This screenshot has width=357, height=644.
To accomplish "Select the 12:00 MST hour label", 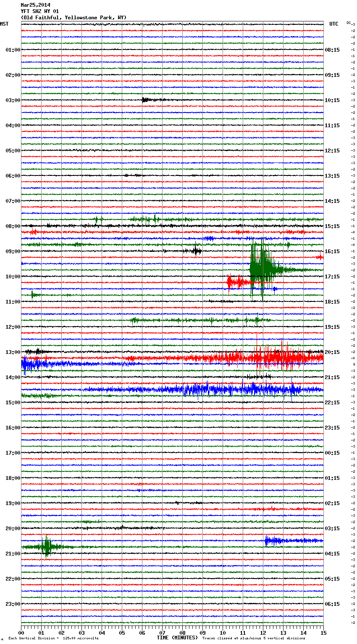I will click(x=13, y=327).
